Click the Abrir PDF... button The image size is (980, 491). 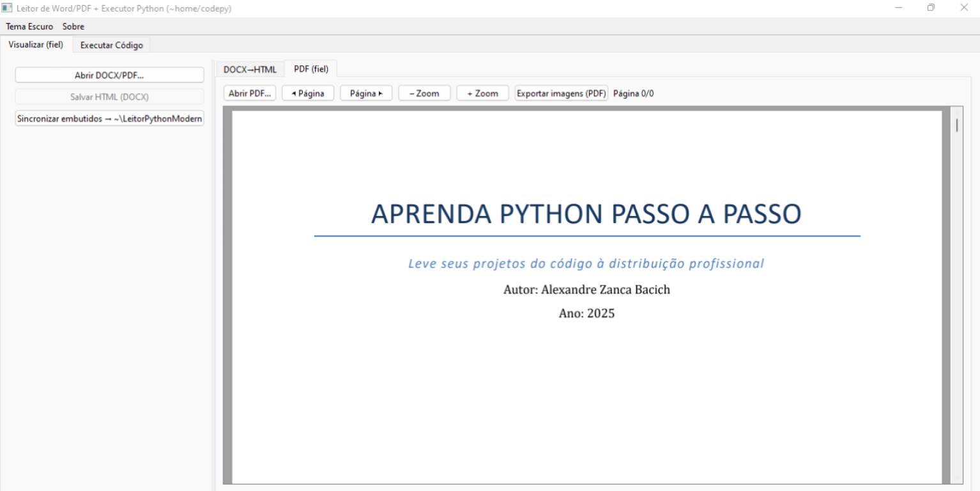click(x=250, y=93)
